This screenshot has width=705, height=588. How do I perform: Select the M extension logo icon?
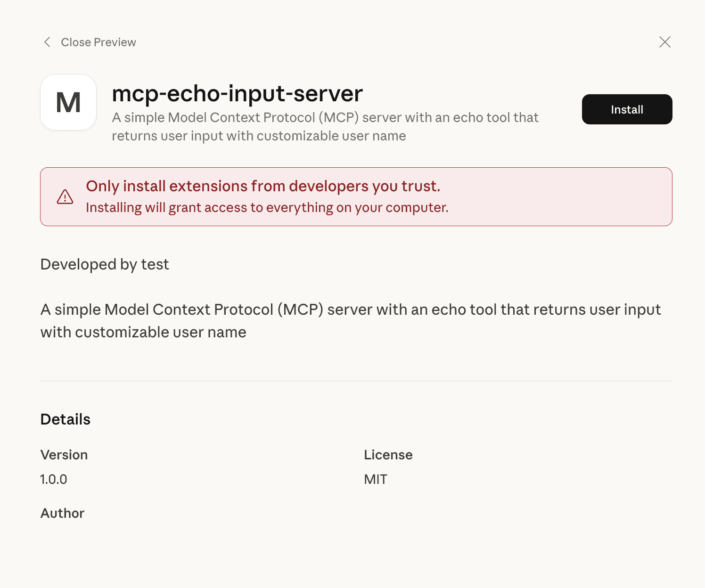[68, 102]
